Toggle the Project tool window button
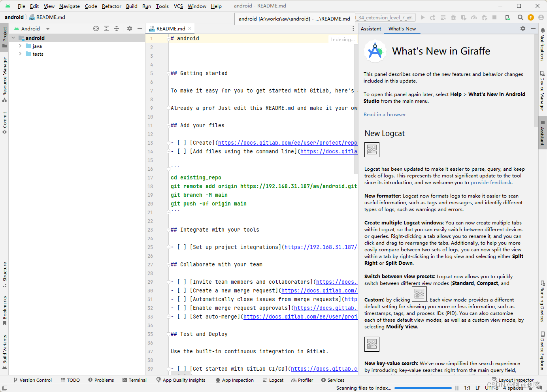This screenshot has height=392, width=547. coord(4,37)
